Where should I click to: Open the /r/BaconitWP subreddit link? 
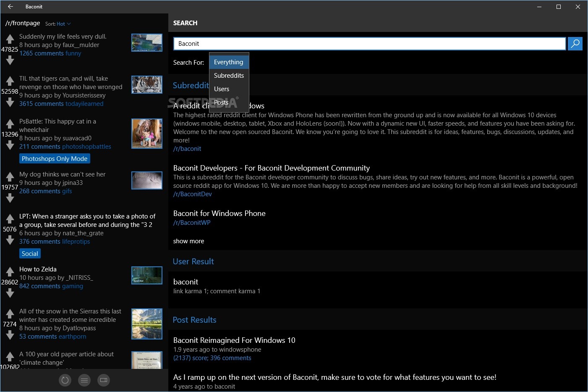[192, 223]
